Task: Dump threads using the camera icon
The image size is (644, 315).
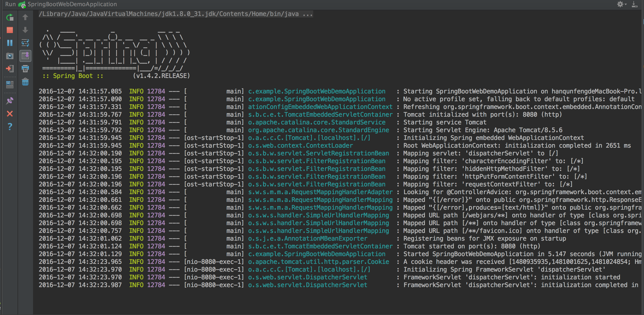Action: 10,56
